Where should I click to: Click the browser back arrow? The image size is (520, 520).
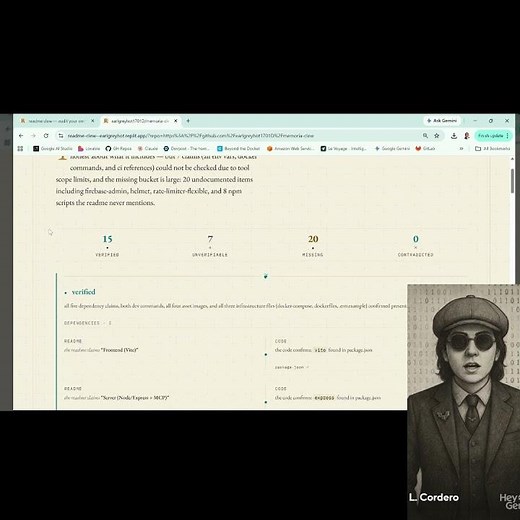coord(21,136)
